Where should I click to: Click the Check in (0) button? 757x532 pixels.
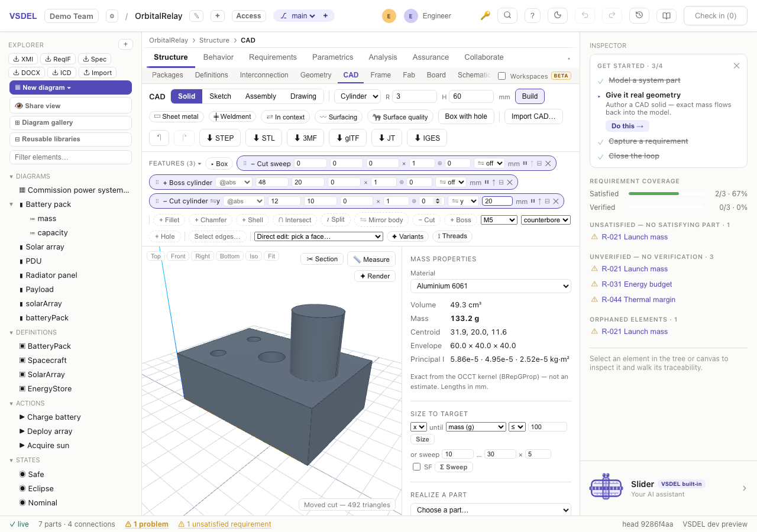716,16
